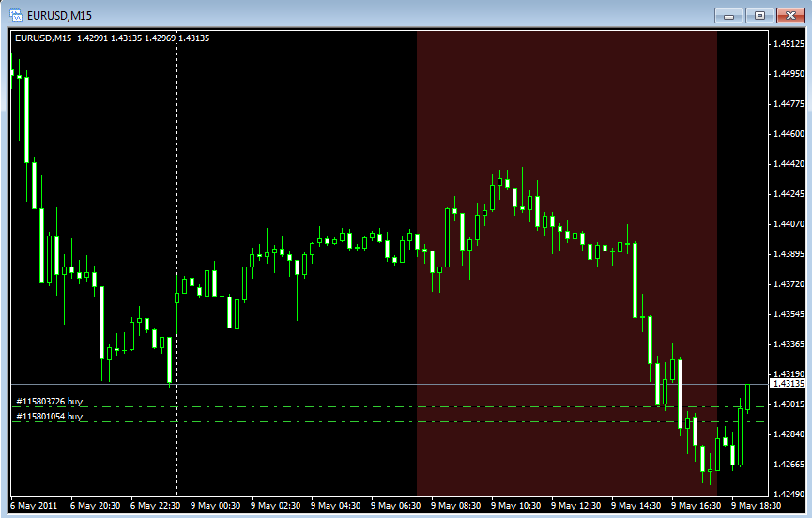Minimize the EURUSD,M15 chart window
Screen dimensions: 812x518
728,16
